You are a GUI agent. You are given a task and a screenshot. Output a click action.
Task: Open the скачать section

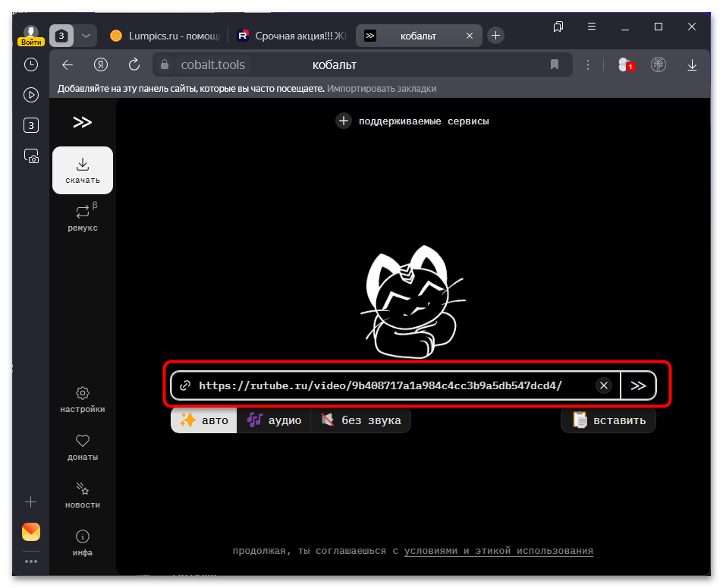[83, 170]
